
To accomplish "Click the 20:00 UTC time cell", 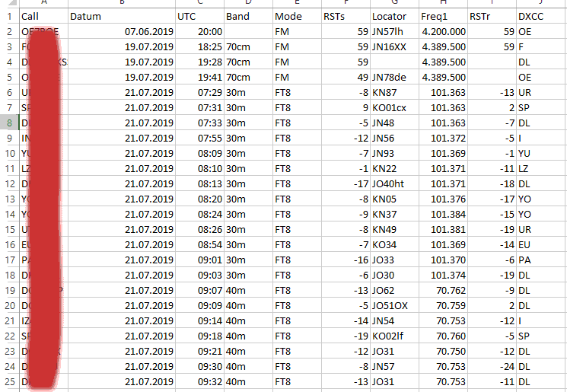I will pyautogui.click(x=200, y=32).
